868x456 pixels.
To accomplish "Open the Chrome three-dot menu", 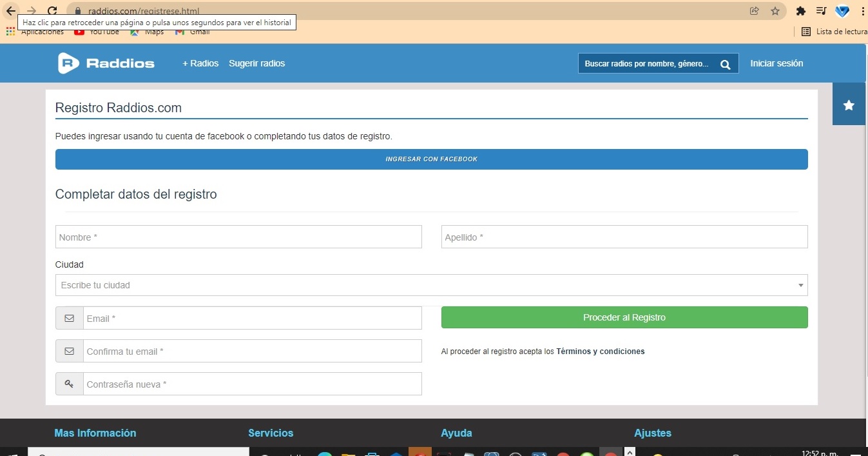I will (862, 11).
